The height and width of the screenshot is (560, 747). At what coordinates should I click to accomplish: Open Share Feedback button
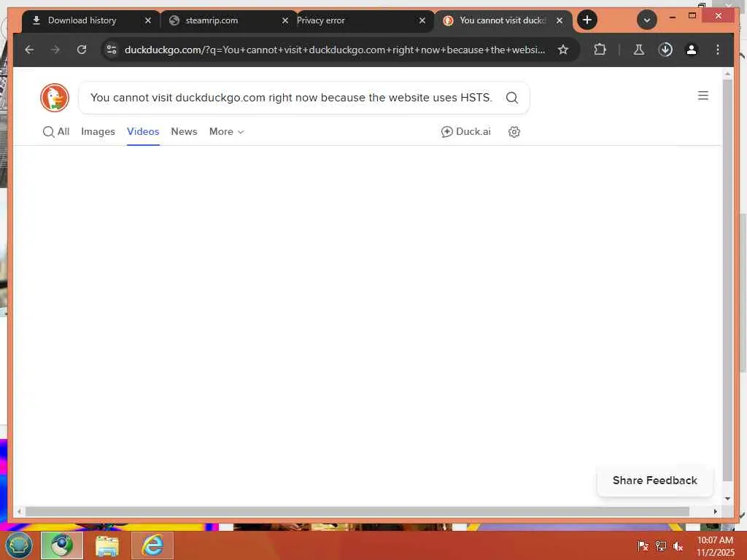tap(654, 481)
